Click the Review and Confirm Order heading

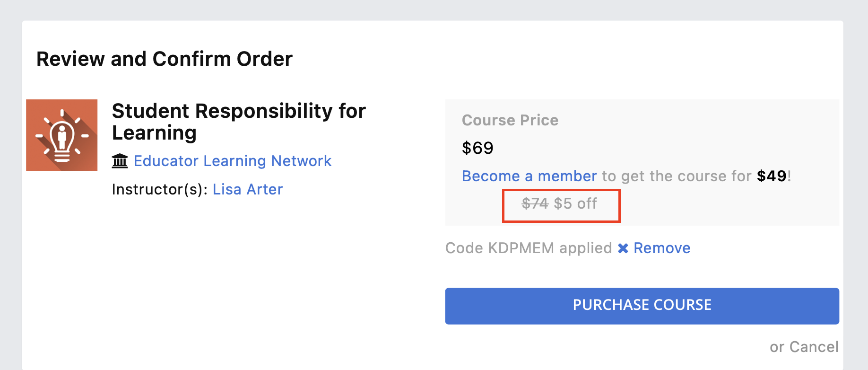click(x=165, y=59)
